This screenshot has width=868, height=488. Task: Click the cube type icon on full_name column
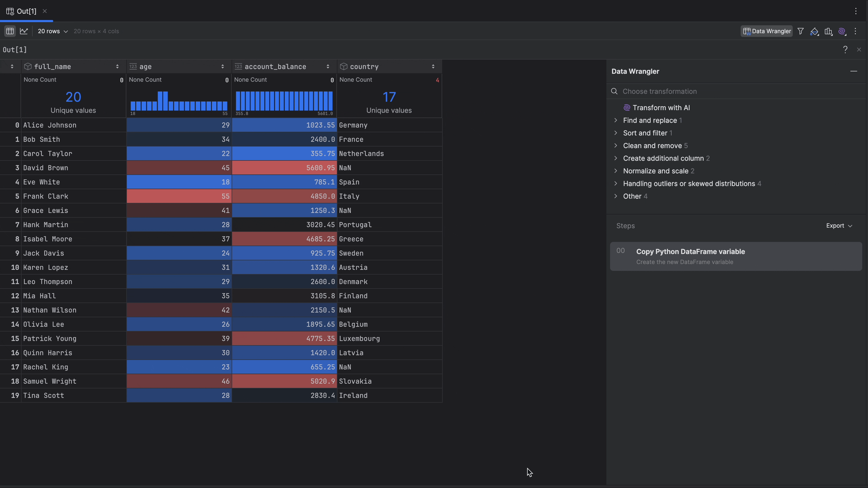28,66
